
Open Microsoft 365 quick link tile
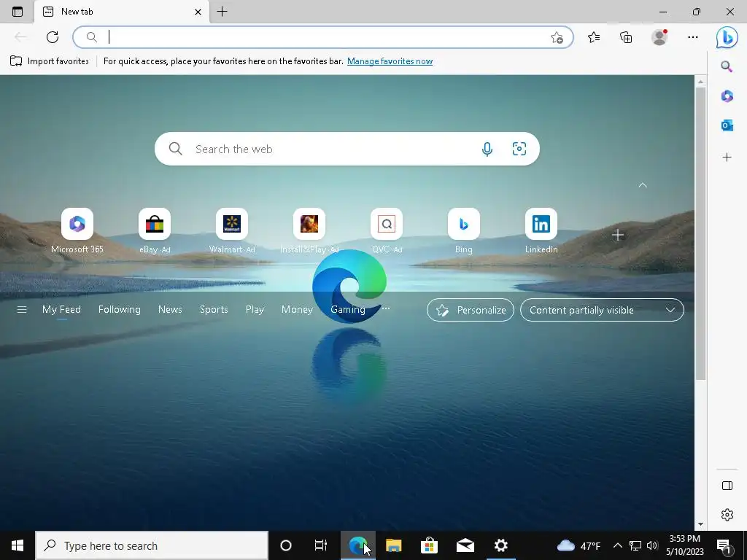77,231
